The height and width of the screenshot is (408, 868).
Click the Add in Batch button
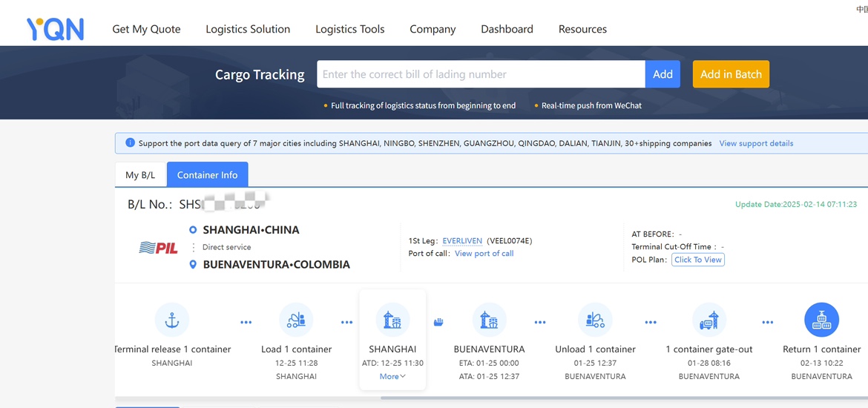(x=731, y=74)
